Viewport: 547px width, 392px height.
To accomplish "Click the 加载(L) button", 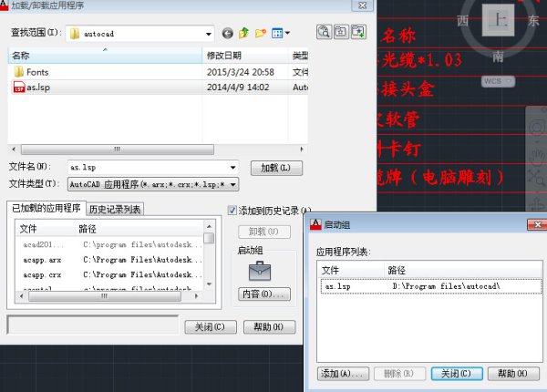I will click(x=276, y=168).
